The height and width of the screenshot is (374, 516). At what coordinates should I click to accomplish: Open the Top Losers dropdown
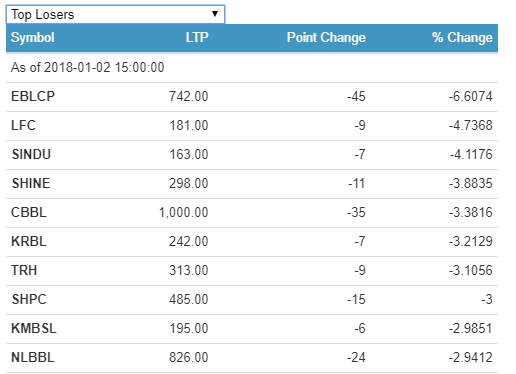(115, 14)
